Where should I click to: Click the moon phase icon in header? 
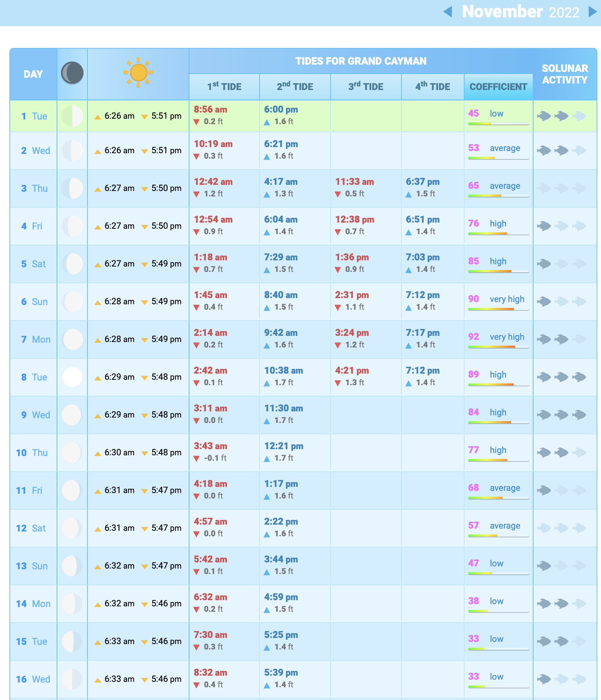[72, 73]
